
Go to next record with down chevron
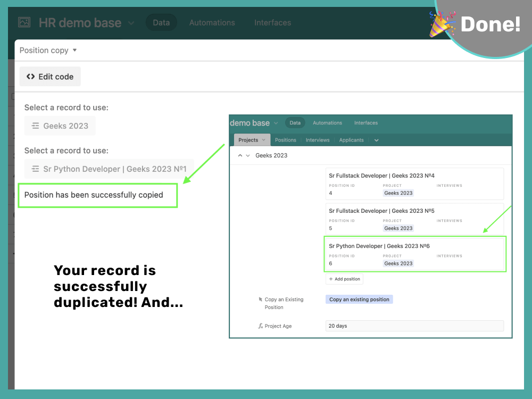tap(248, 156)
